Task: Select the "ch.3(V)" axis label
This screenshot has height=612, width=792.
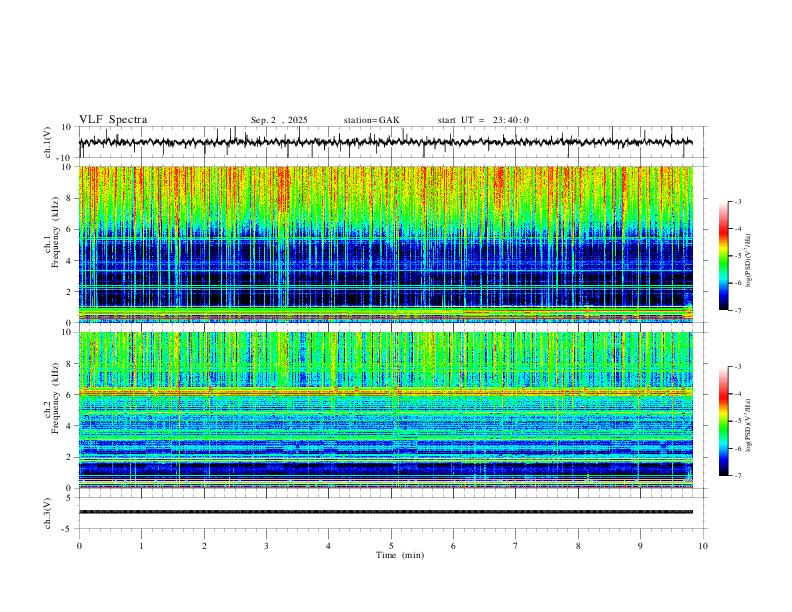Action: pos(48,513)
